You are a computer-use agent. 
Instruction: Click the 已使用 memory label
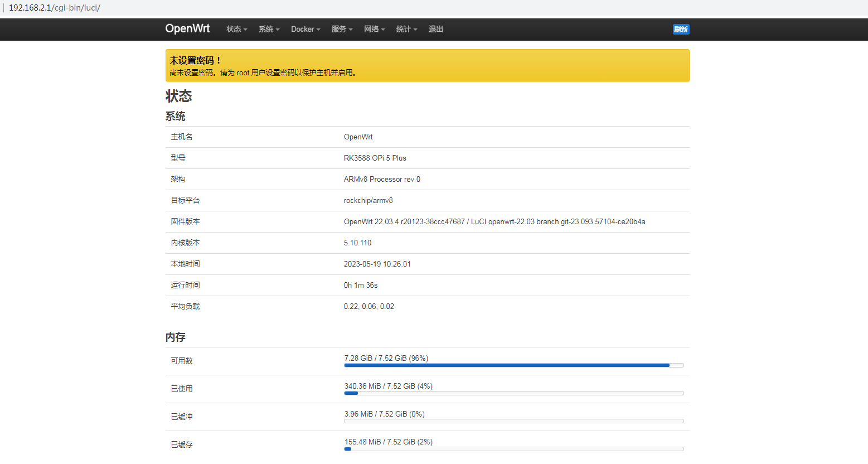pyautogui.click(x=182, y=389)
